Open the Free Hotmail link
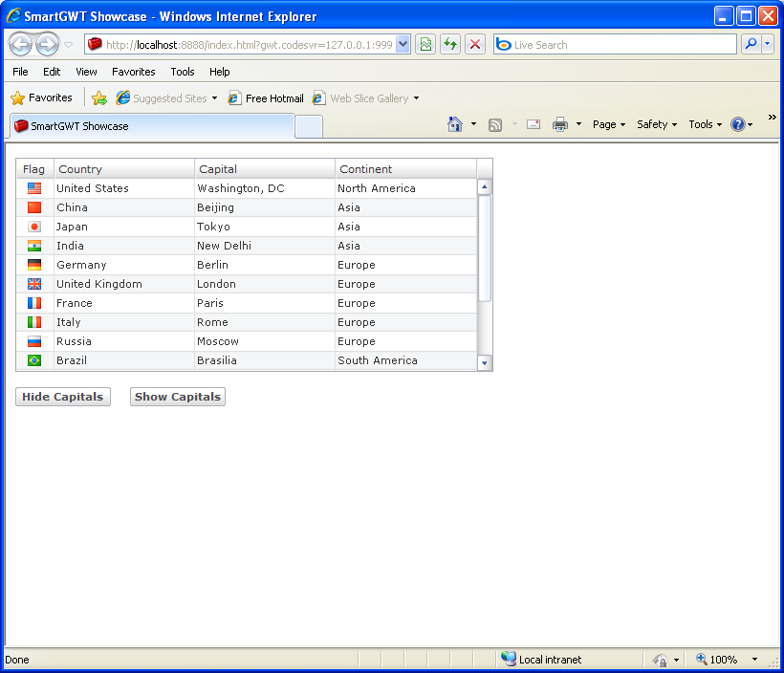The image size is (784, 673). [266, 98]
